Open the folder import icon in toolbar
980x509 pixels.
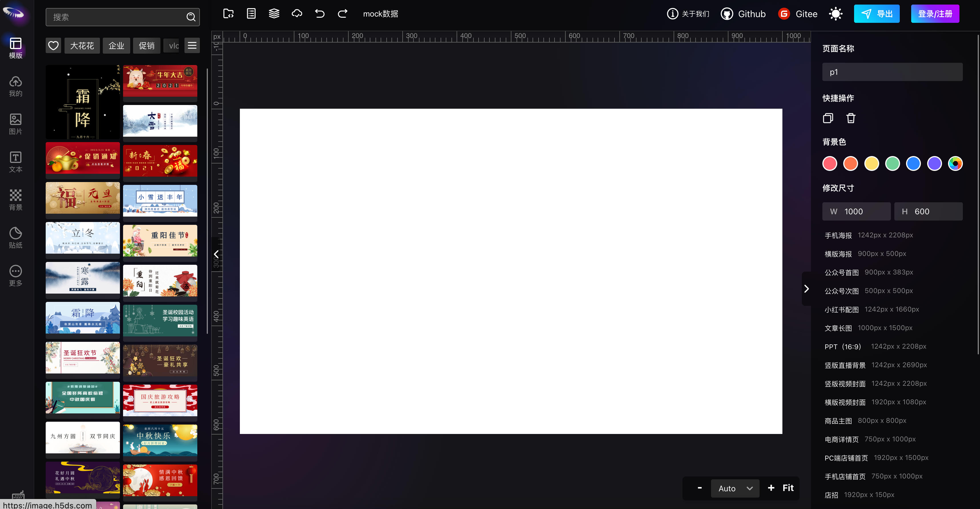tap(228, 14)
